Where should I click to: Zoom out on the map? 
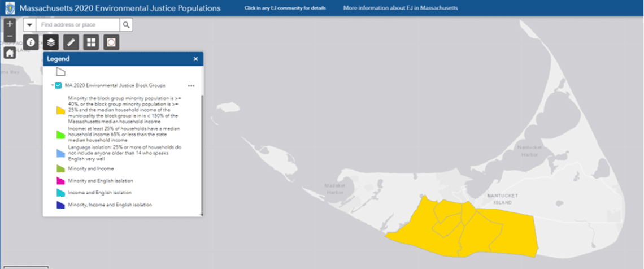pyautogui.click(x=10, y=36)
